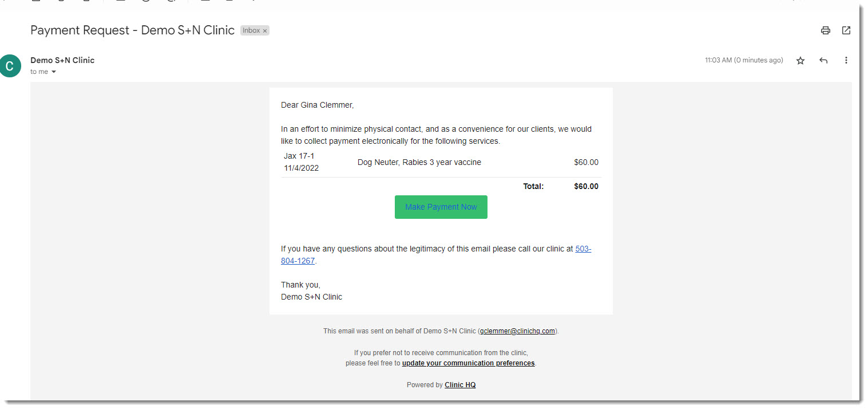Click the sender name Demo S+N Clinic
The image size is (868, 409).
click(x=62, y=60)
